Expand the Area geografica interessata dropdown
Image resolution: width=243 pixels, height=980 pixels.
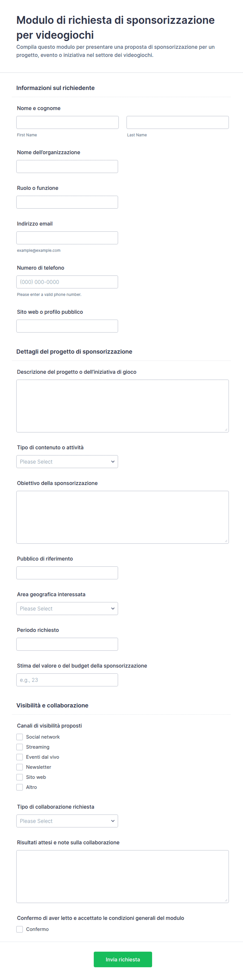coord(67,608)
